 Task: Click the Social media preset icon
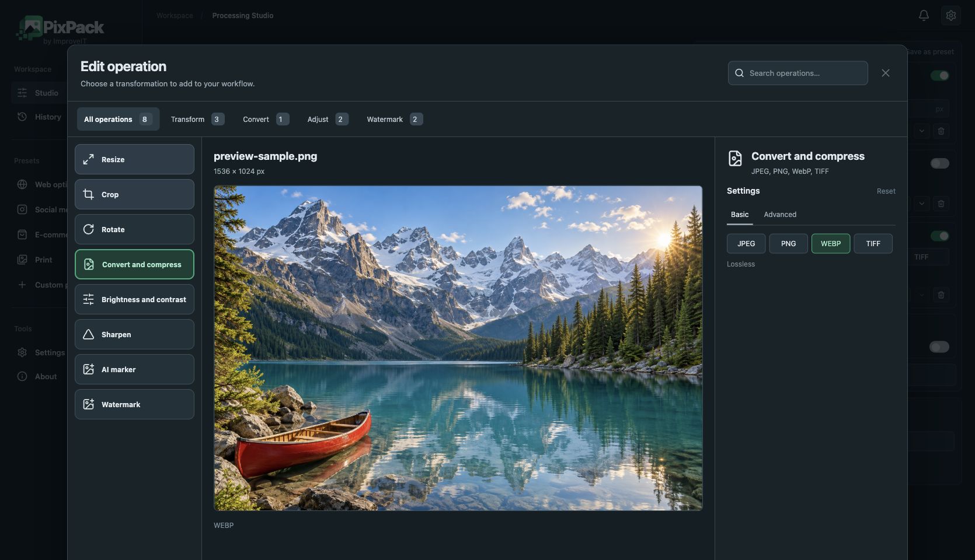(22, 209)
